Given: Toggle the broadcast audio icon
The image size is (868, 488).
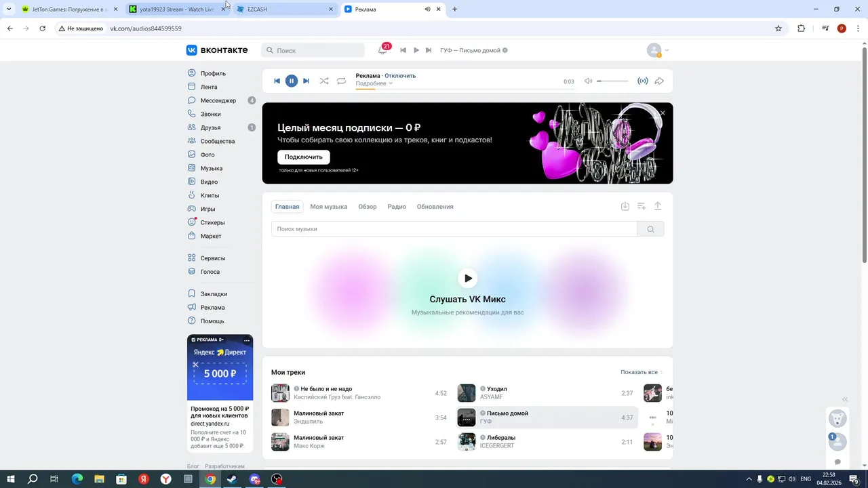Looking at the screenshot, I should [643, 81].
